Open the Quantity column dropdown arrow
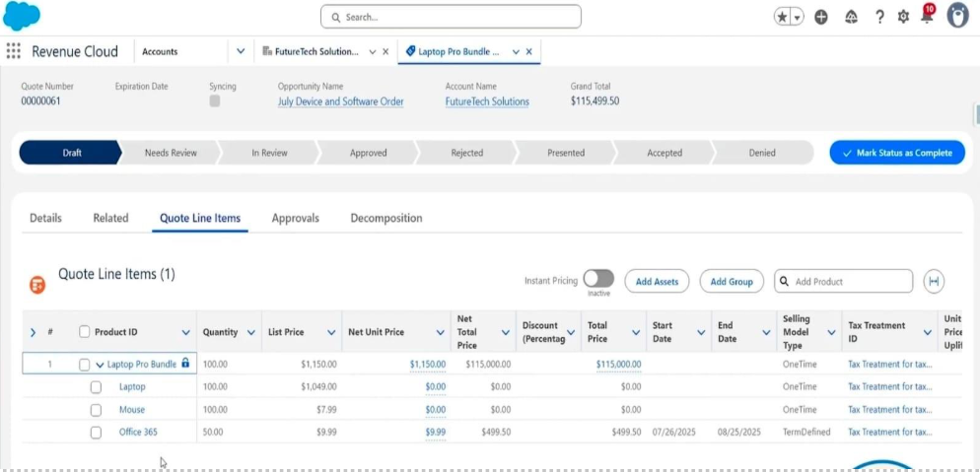Image resolution: width=980 pixels, height=472 pixels. click(251, 333)
